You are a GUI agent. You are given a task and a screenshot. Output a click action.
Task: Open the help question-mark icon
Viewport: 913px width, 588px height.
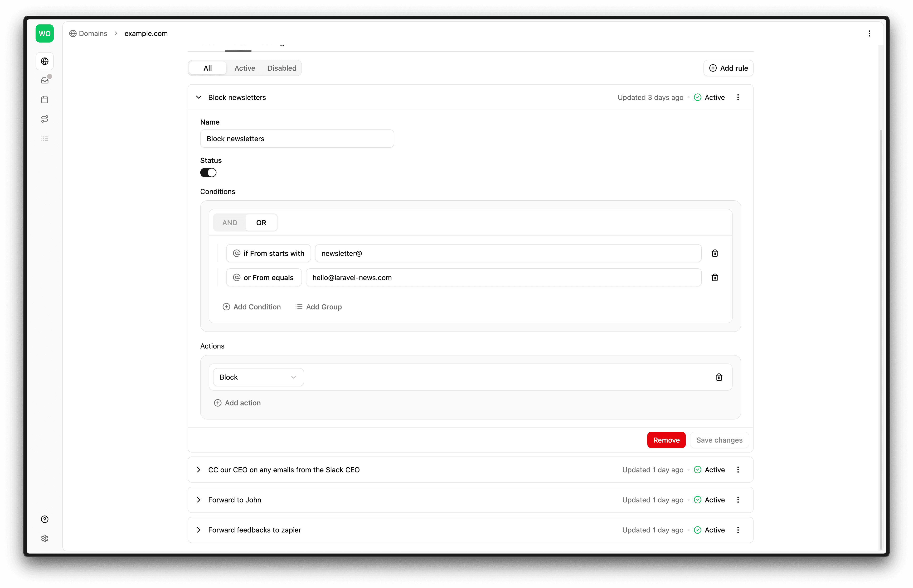click(x=45, y=519)
